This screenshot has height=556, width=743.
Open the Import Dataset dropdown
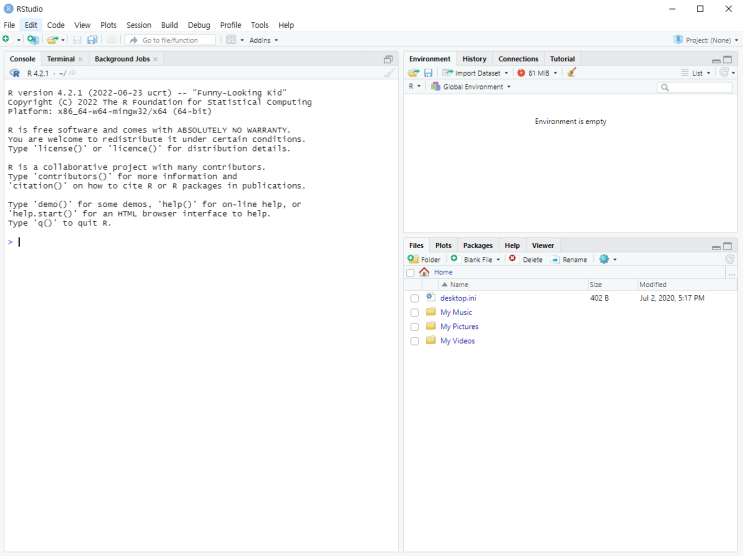coord(476,73)
